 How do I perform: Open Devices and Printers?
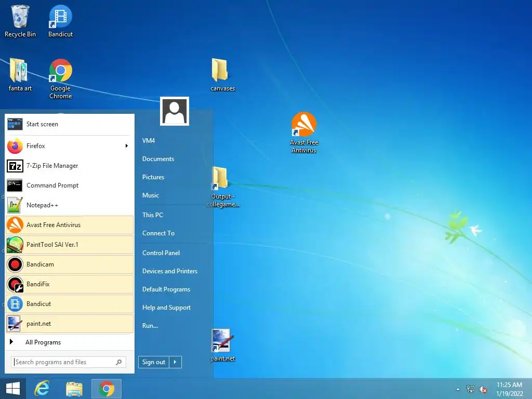point(170,271)
